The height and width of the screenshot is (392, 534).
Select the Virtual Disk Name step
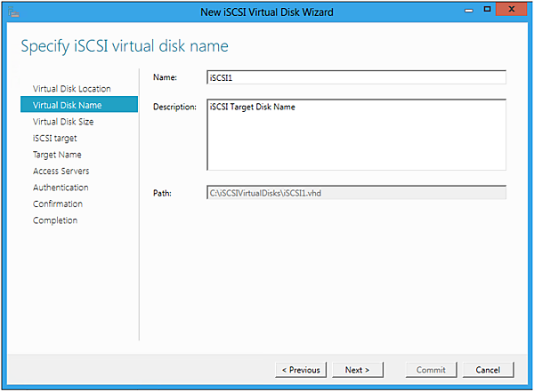[x=67, y=105]
